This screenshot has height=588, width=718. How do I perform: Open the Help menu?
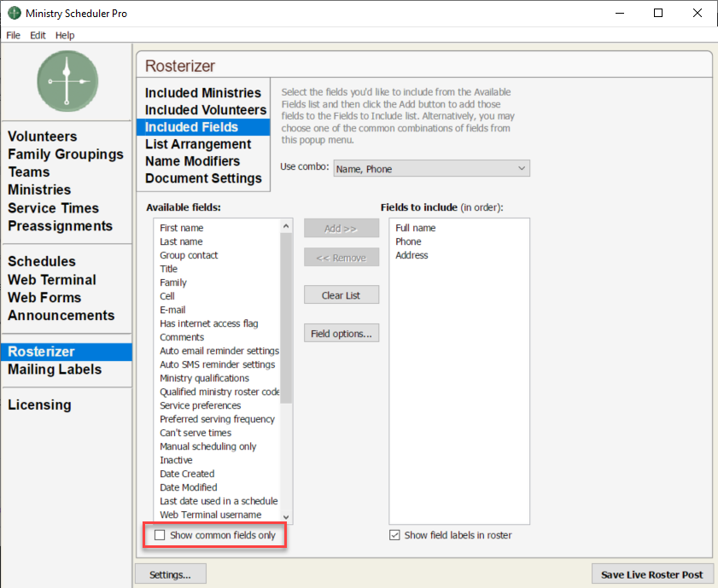pos(65,35)
